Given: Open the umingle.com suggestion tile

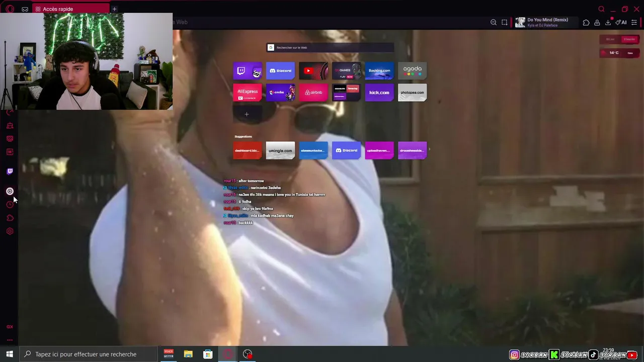Looking at the screenshot, I should [280, 151].
